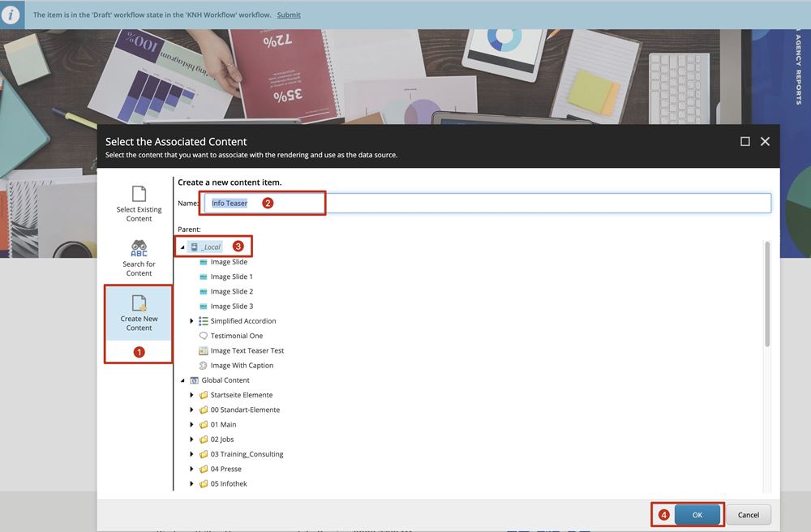Select the Image Slide 2 tree item

pos(231,291)
